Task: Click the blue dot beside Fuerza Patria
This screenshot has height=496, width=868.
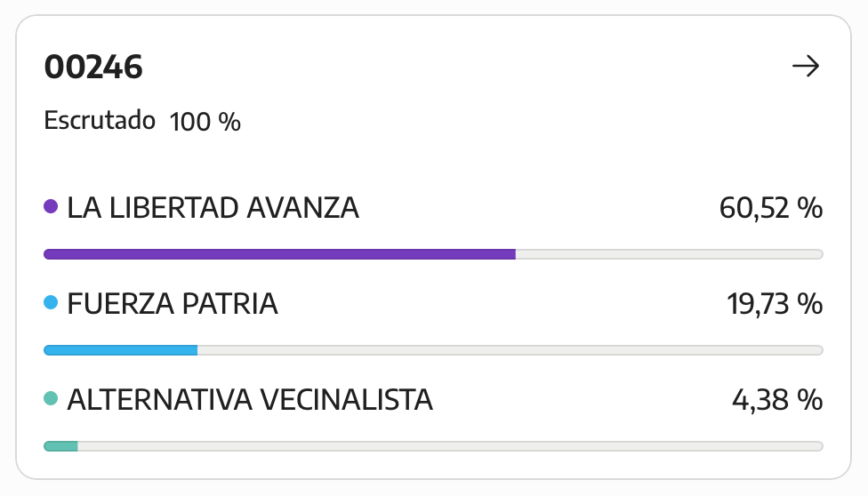Action: point(51,302)
